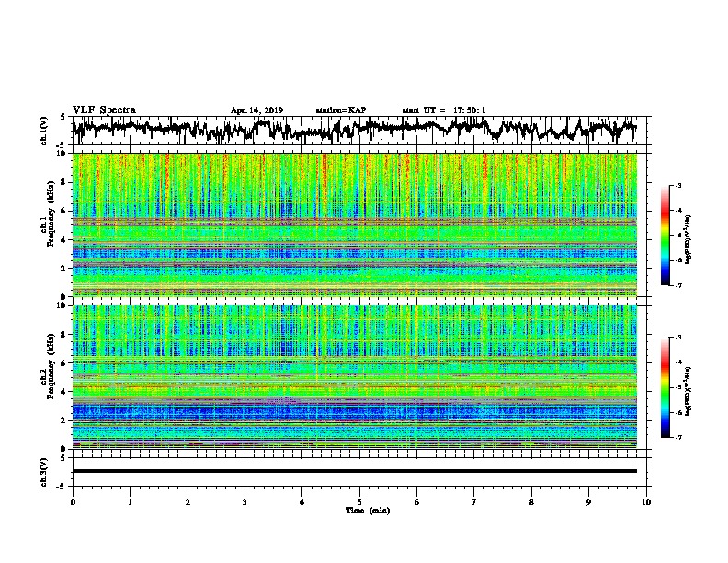This screenshot has height=563, width=728.
Task: Click time axis tick label "2"
Action: [x=188, y=502]
